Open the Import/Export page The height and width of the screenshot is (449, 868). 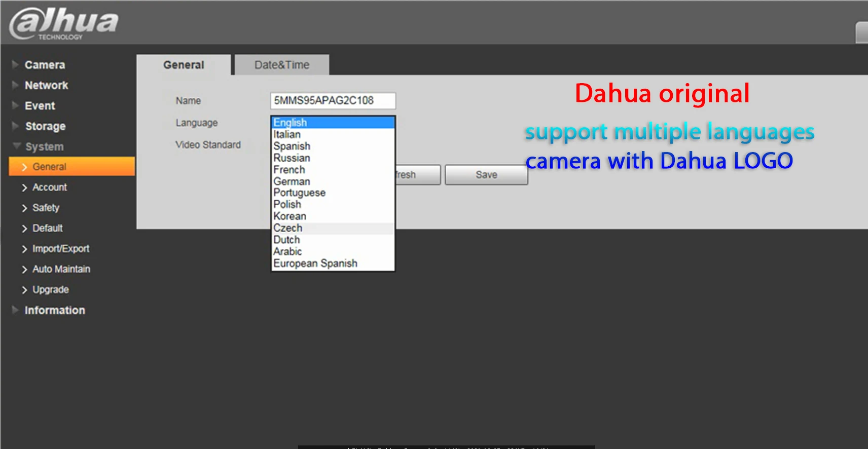[x=61, y=248]
